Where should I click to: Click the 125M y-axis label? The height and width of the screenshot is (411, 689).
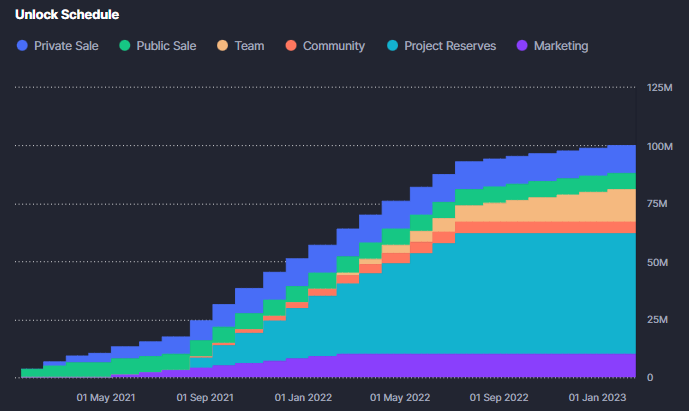click(x=658, y=89)
